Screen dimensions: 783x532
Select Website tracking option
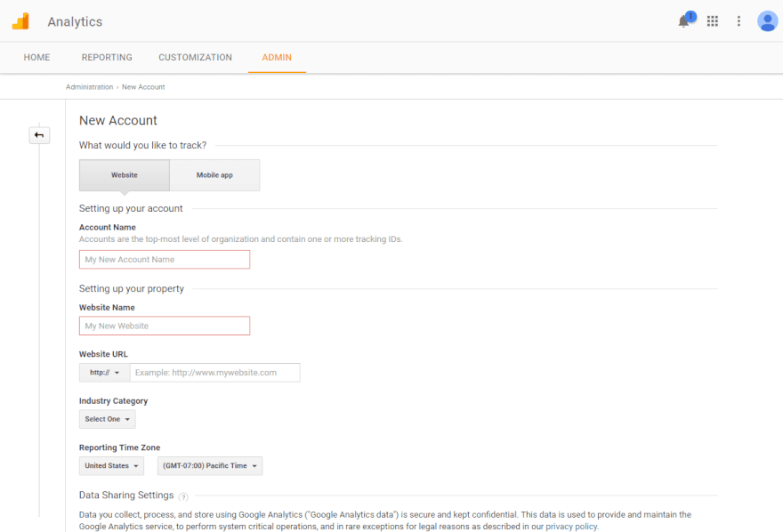(x=125, y=175)
